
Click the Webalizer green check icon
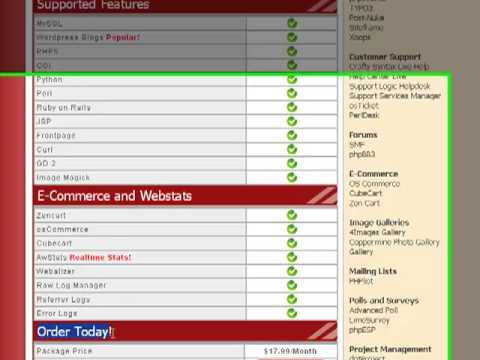pos(292,271)
